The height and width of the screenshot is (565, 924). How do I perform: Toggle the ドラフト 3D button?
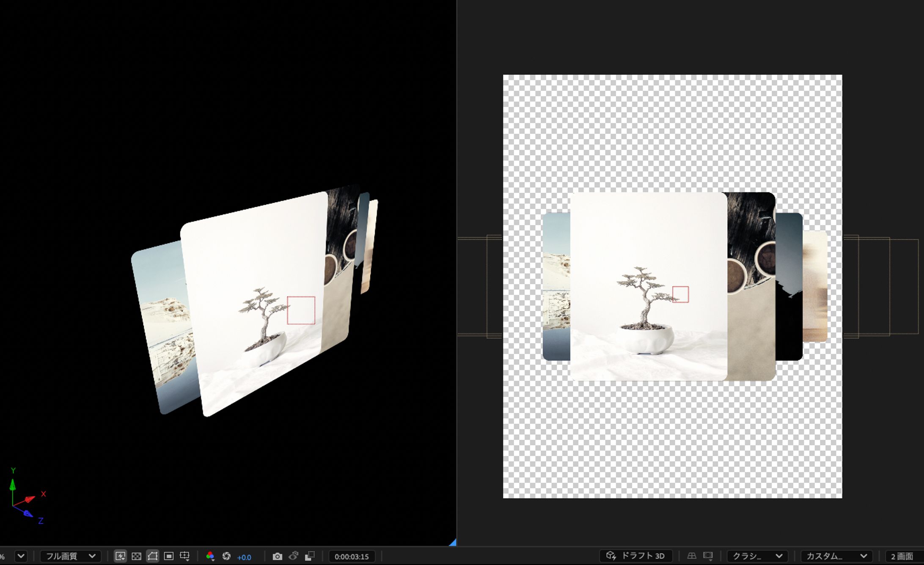pos(636,556)
